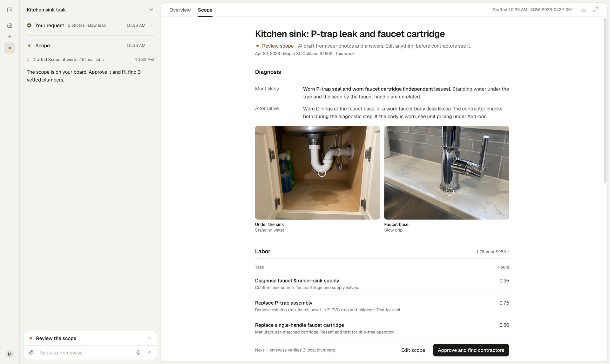This screenshot has width=610, height=364.
Task: Collapse chat panel with double chevron
Action: point(151,10)
